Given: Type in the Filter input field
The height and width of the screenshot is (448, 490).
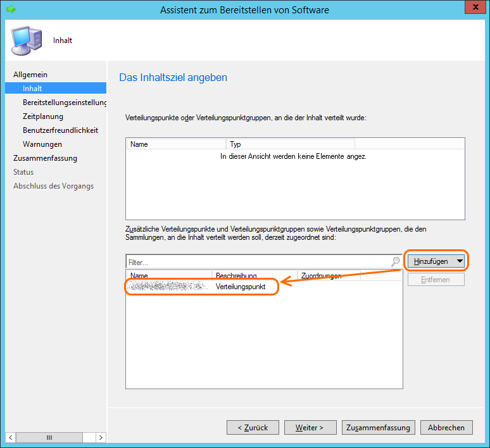Looking at the screenshot, I should [256, 261].
